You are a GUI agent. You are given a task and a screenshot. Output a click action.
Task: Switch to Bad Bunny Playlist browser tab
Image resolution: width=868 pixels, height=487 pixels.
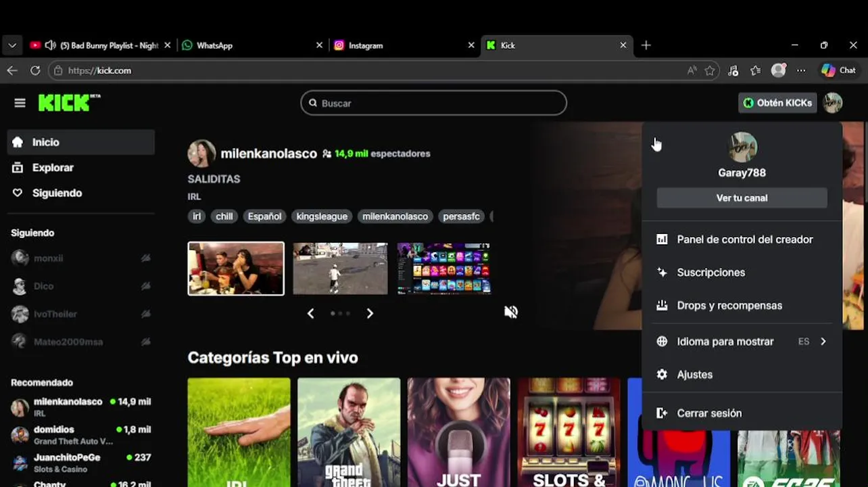(99, 45)
